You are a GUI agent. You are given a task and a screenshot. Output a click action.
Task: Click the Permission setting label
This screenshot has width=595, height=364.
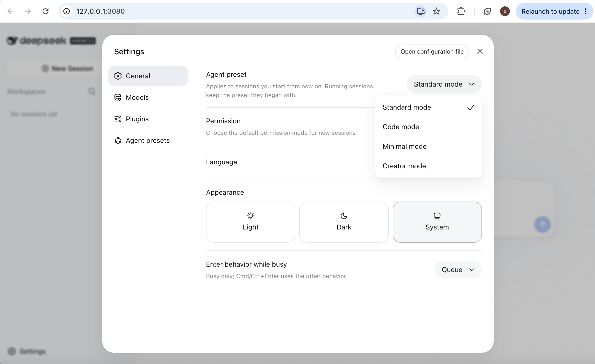pos(223,121)
